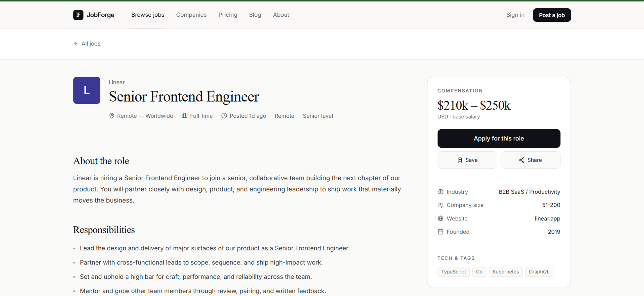644x296 pixels.
Task: Click the Senior level tag
Action: tap(318, 116)
